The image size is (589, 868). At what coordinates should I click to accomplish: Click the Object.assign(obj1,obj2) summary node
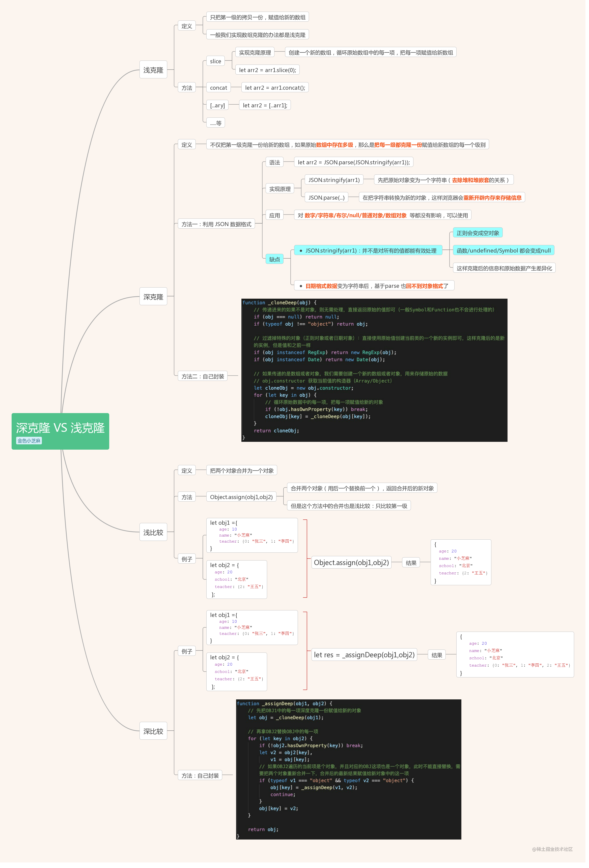click(x=351, y=563)
